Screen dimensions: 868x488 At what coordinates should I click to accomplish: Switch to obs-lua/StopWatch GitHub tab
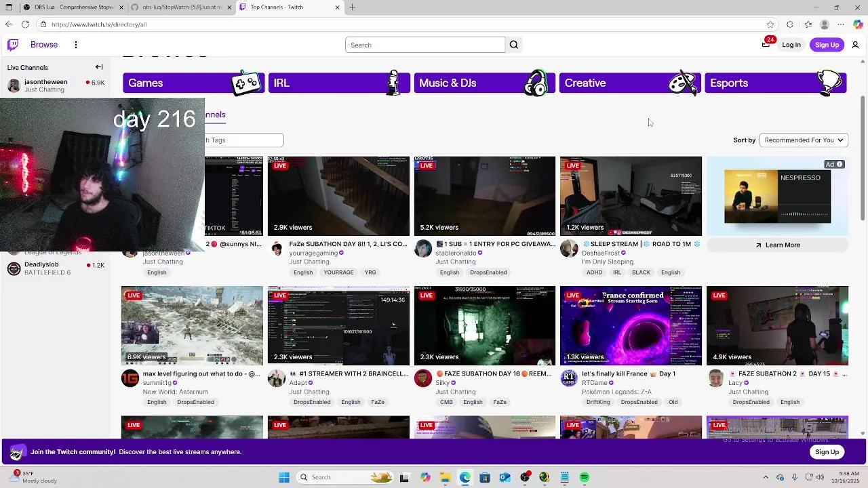(x=181, y=7)
